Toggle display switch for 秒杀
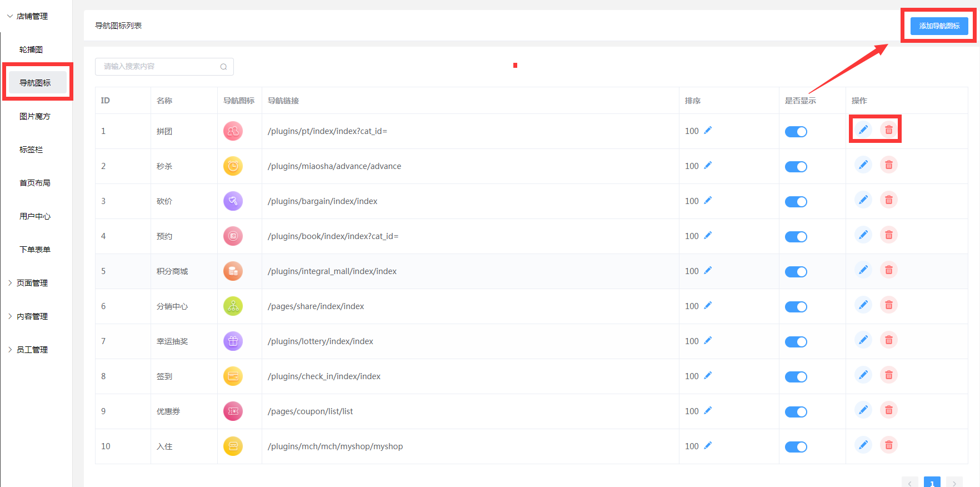This screenshot has width=980, height=487. (796, 167)
